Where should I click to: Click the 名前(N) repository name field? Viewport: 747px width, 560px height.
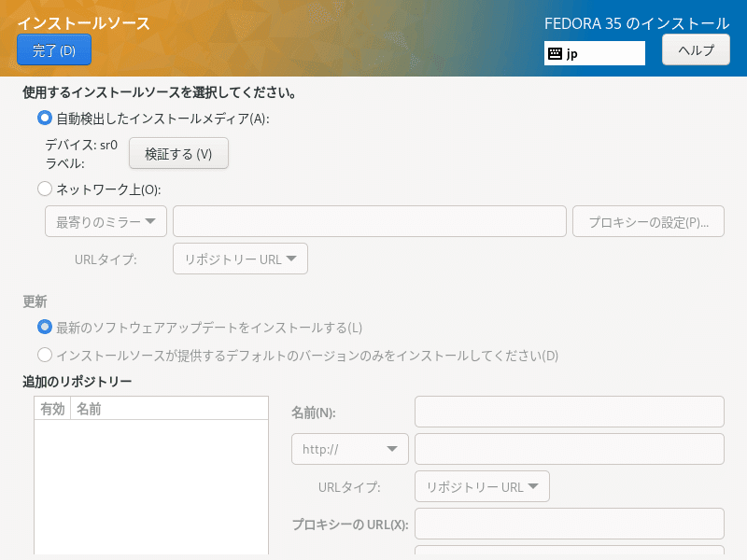click(x=570, y=412)
